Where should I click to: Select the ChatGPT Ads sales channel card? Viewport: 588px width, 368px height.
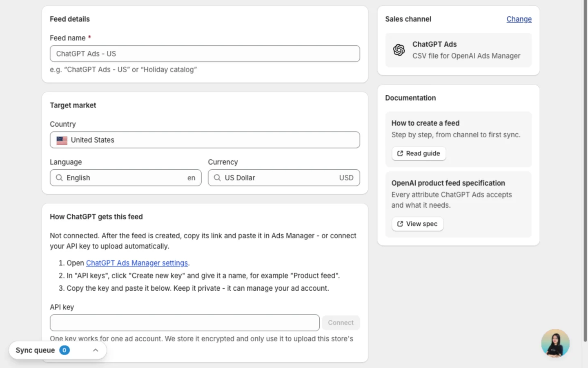coord(459,50)
